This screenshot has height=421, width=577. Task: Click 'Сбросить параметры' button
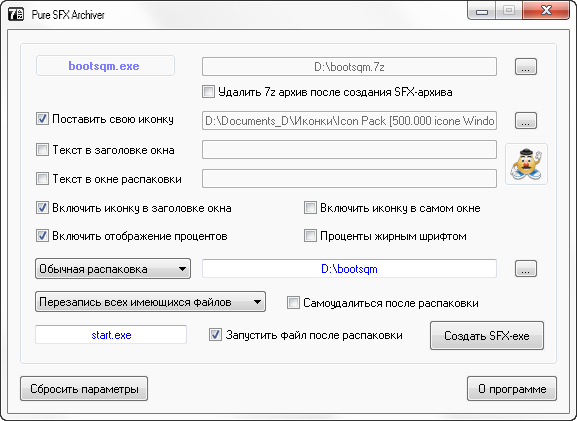pyautogui.click(x=84, y=389)
